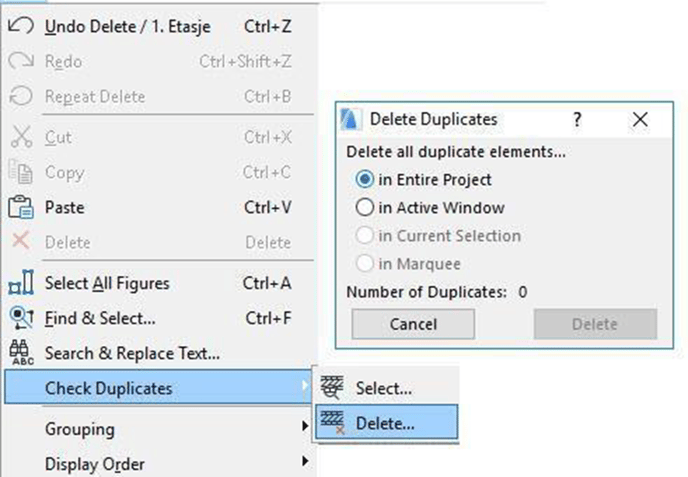Click the Delete button in the dialog
This screenshot has height=477, width=688.
pos(595,324)
